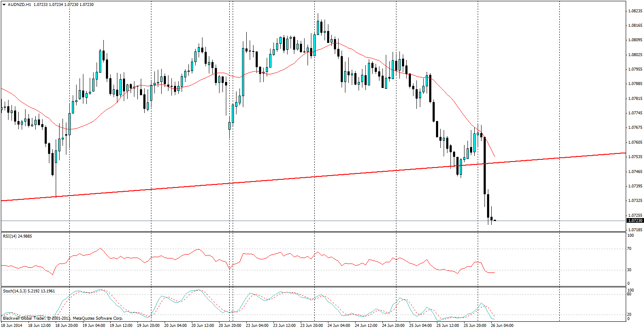Screen dimensions: 644x329
Task: Click the 18 Jun 12:00 time label
Action: pos(40,326)
